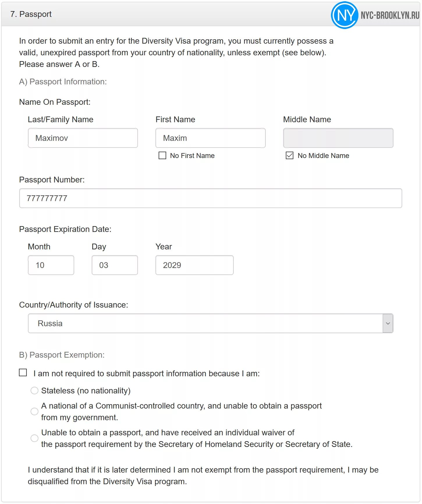Click the No First Name label text

192,156
